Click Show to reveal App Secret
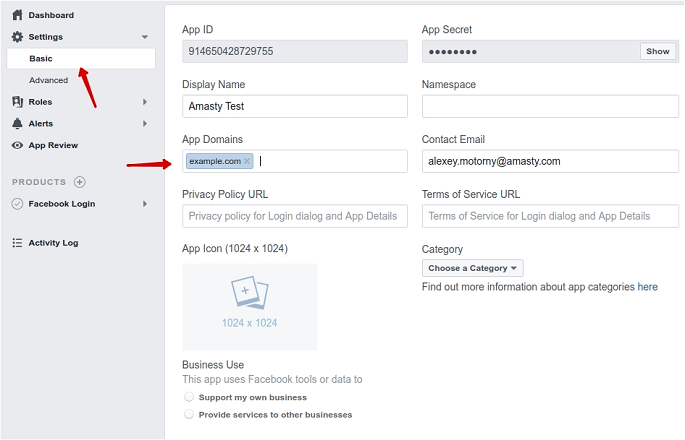This screenshot has height=440, width=685. (657, 51)
